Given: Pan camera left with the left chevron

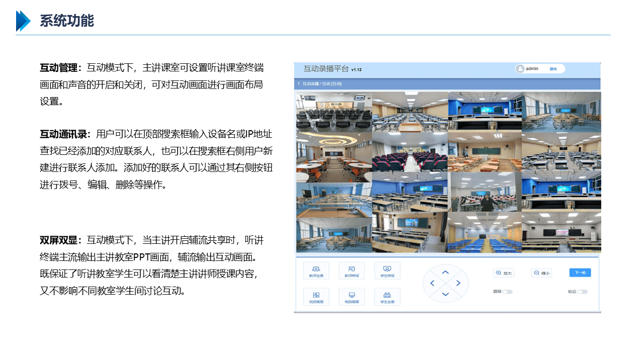Looking at the screenshot, I should (433, 284).
